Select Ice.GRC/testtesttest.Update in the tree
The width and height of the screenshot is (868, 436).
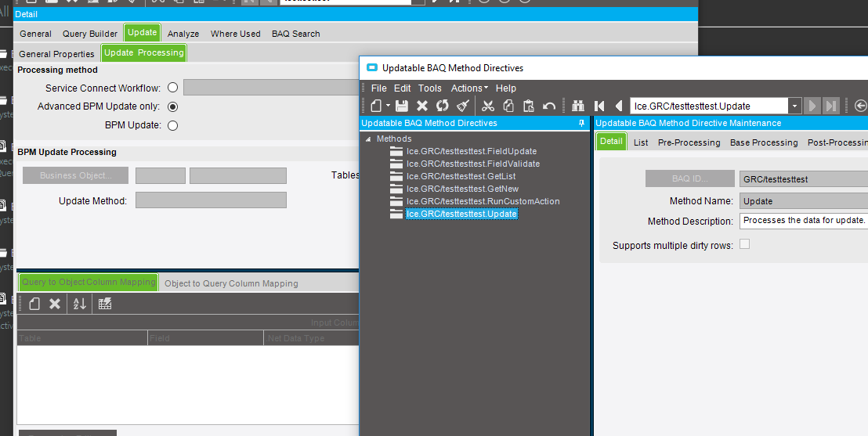(x=461, y=214)
